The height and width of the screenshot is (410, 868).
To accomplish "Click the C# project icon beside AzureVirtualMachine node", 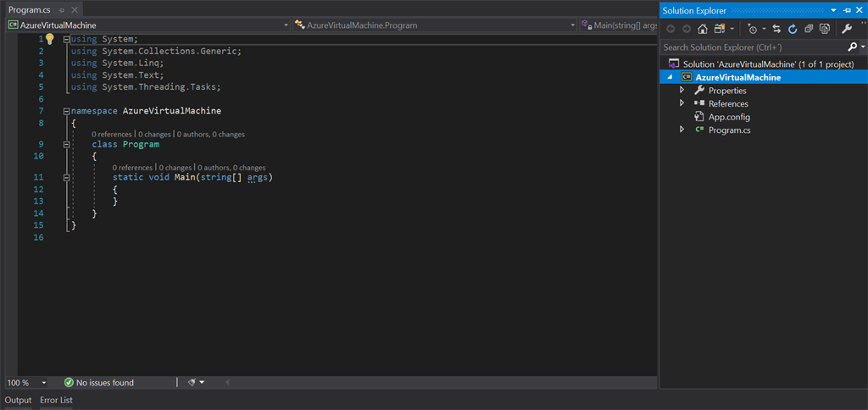I will tap(687, 77).
